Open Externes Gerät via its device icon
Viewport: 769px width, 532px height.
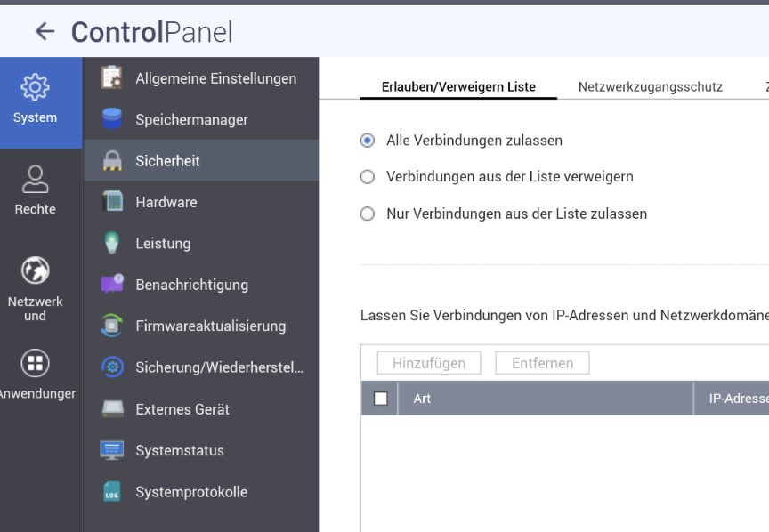click(x=112, y=409)
